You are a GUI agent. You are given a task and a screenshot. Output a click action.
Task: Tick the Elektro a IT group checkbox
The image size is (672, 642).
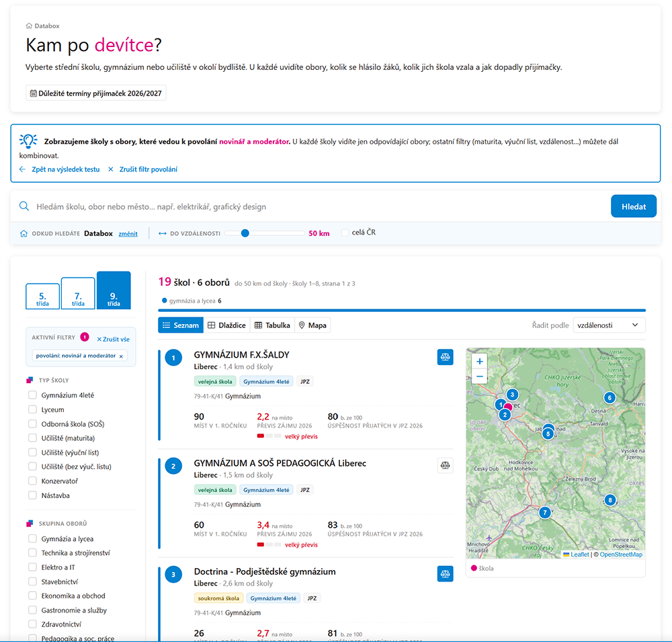[x=32, y=567]
